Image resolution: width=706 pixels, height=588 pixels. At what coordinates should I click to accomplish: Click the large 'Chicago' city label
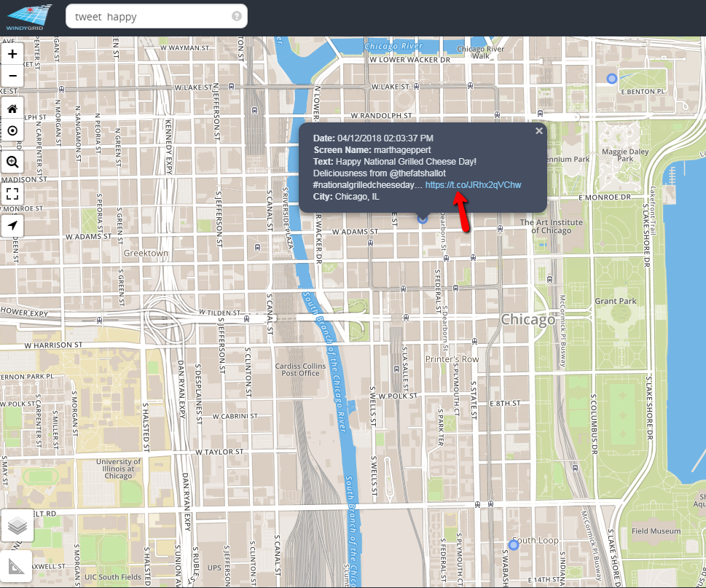tap(528, 320)
